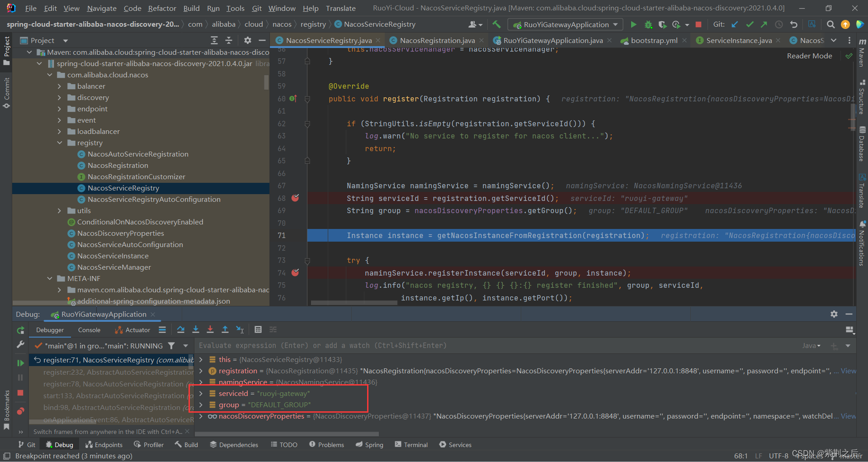Click registry in the breadcrumb path
The height and width of the screenshot is (462, 868).
(313, 24)
